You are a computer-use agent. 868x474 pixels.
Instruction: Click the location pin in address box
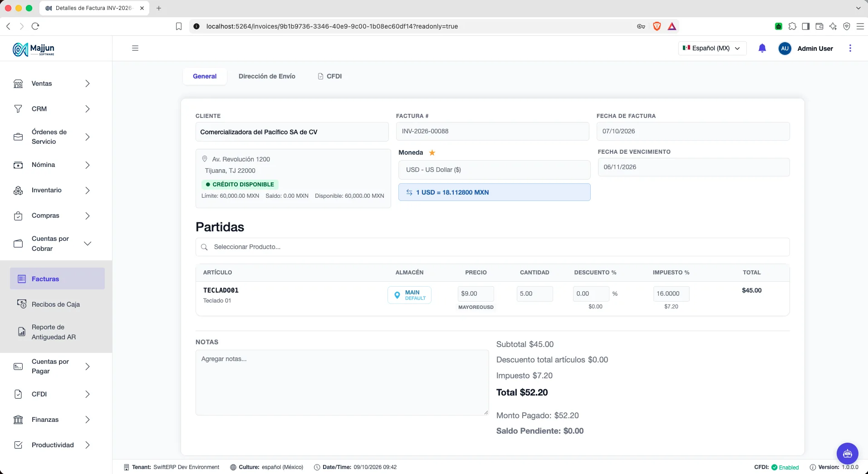click(205, 159)
